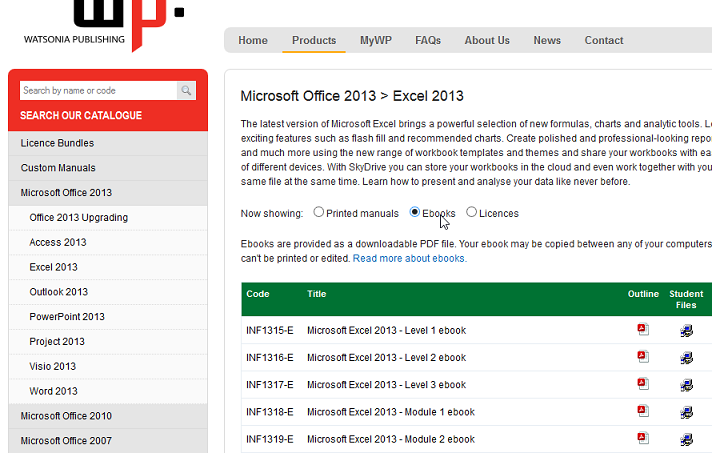Download student files for Module 1 ebook
Viewport: 712px width, 453px height.
point(687,412)
